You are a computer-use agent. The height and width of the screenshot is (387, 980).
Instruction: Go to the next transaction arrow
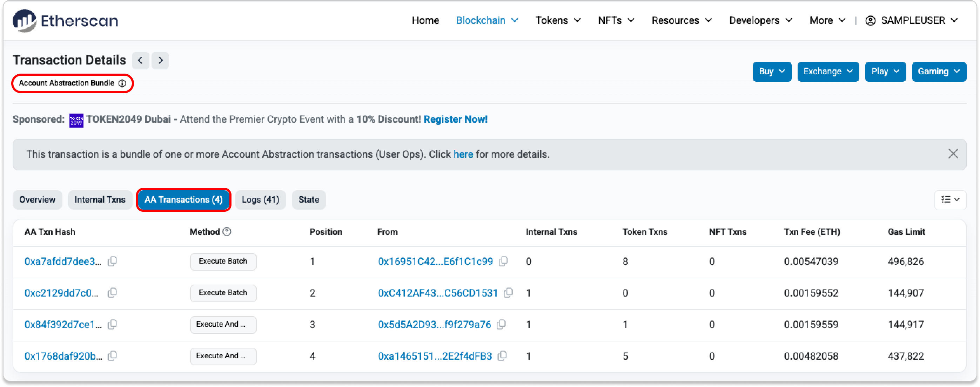point(161,60)
